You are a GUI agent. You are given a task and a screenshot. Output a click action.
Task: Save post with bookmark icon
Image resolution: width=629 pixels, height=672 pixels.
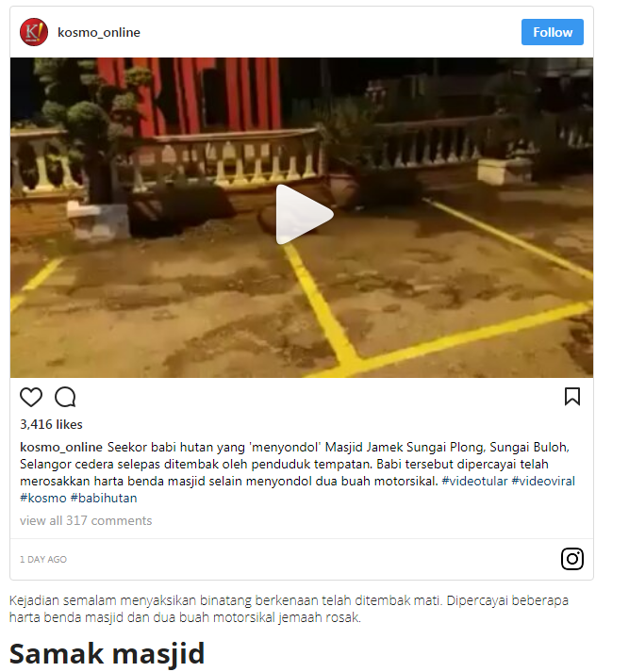pyautogui.click(x=572, y=397)
